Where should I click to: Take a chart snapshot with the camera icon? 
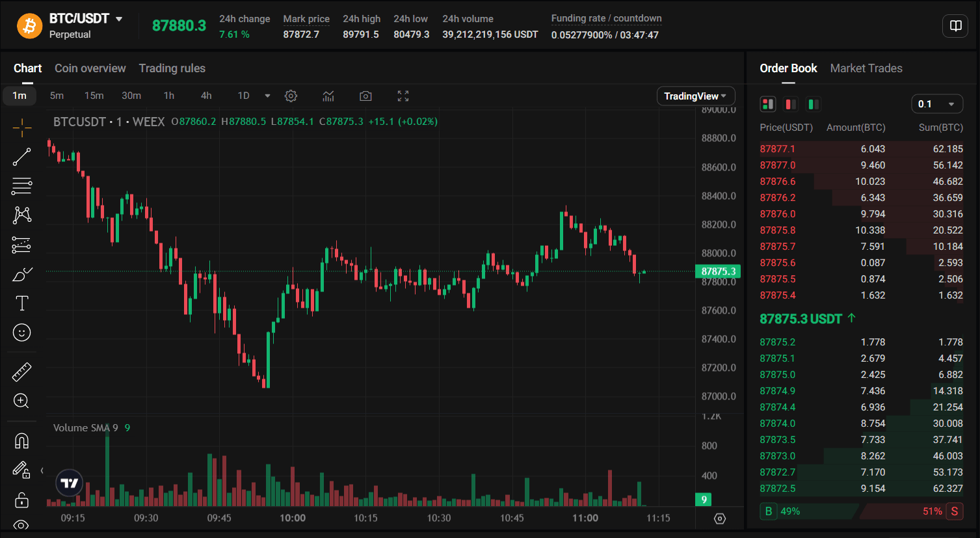click(365, 96)
